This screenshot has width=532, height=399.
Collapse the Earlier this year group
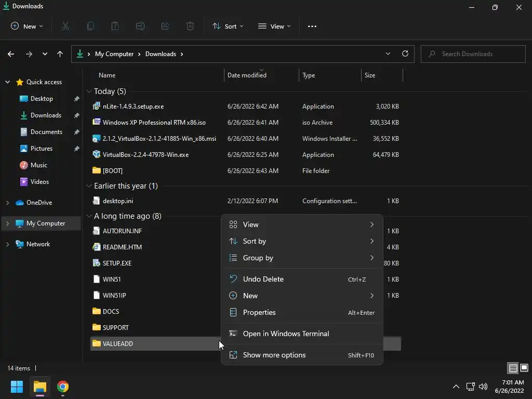(x=89, y=186)
